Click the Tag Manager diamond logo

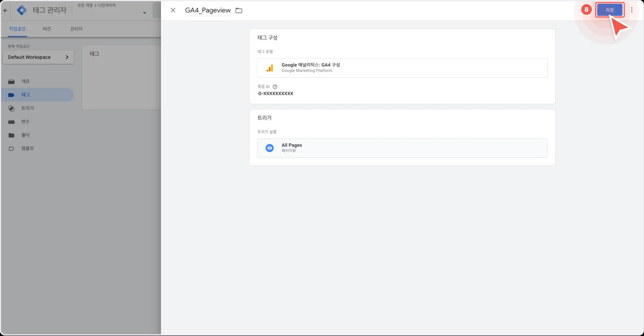pos(22,10)
